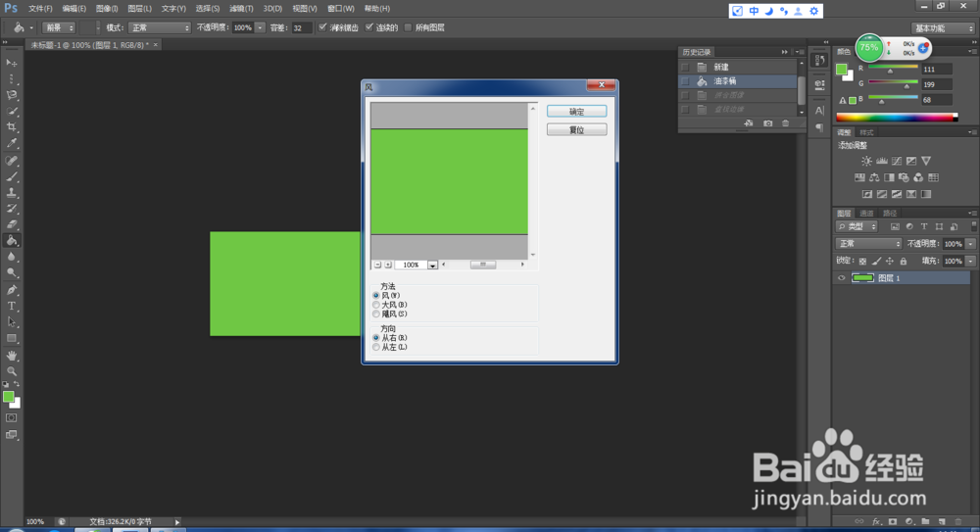
Task: Click the Channel Mixer adjustment icon
Action: pyautogui.click(x=918, y=177)
